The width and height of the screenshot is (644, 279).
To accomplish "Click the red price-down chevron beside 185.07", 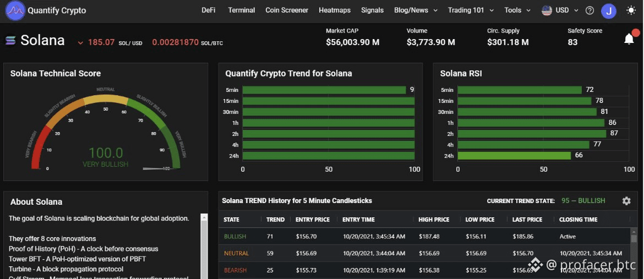I will pyautogui.click(x=80, y=43).
